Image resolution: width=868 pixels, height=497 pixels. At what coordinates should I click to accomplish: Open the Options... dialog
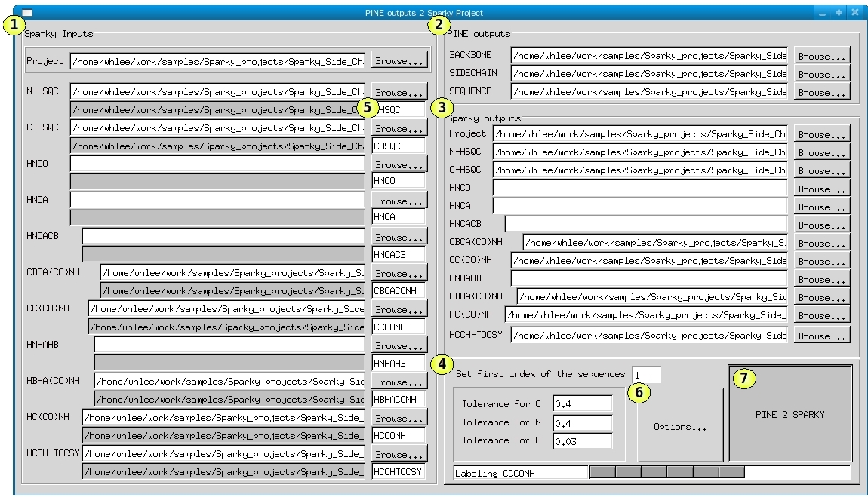tap(680, 426)
